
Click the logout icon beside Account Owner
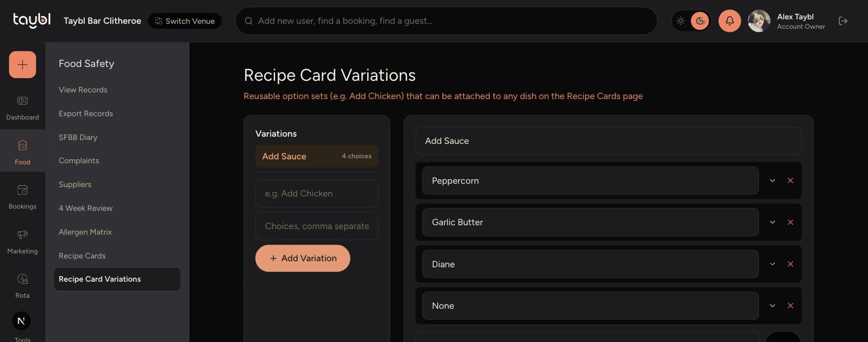(843, 21)
